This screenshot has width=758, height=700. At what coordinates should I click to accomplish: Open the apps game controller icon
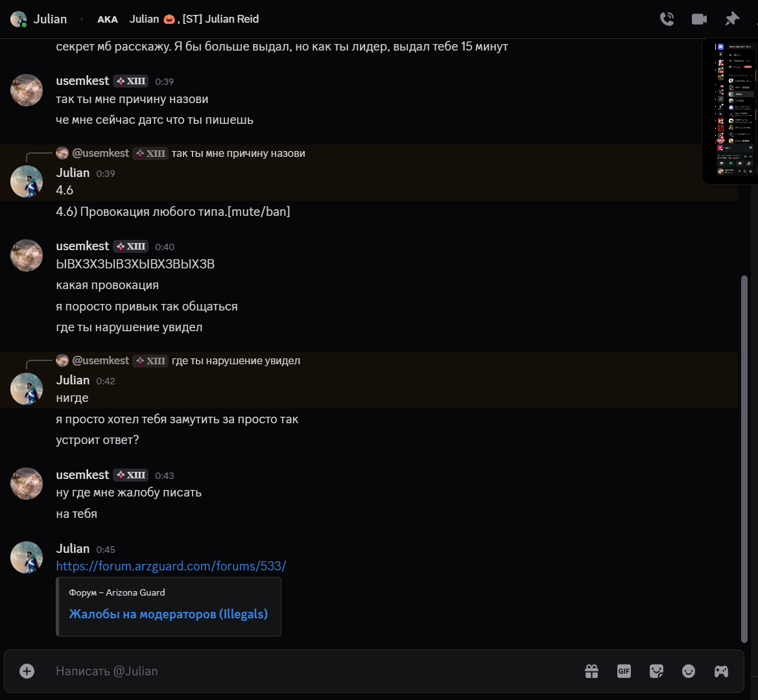[x=721, y=671]
